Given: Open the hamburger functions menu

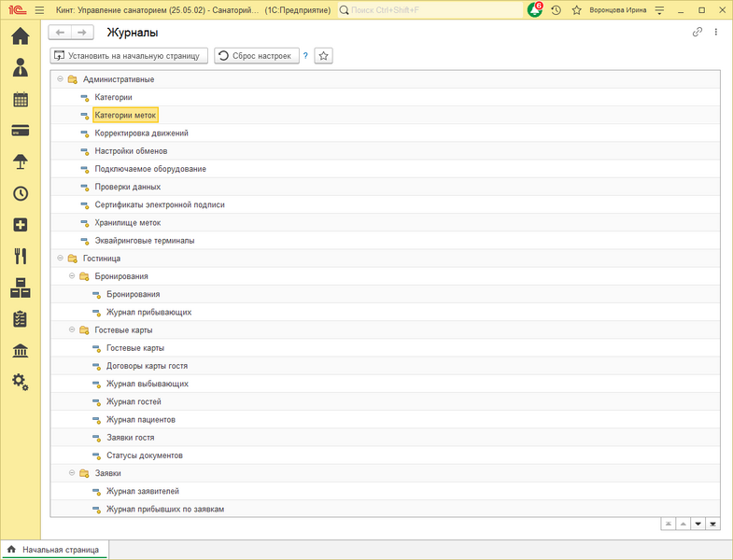Looking at the screenshot, I should point(40,10).
